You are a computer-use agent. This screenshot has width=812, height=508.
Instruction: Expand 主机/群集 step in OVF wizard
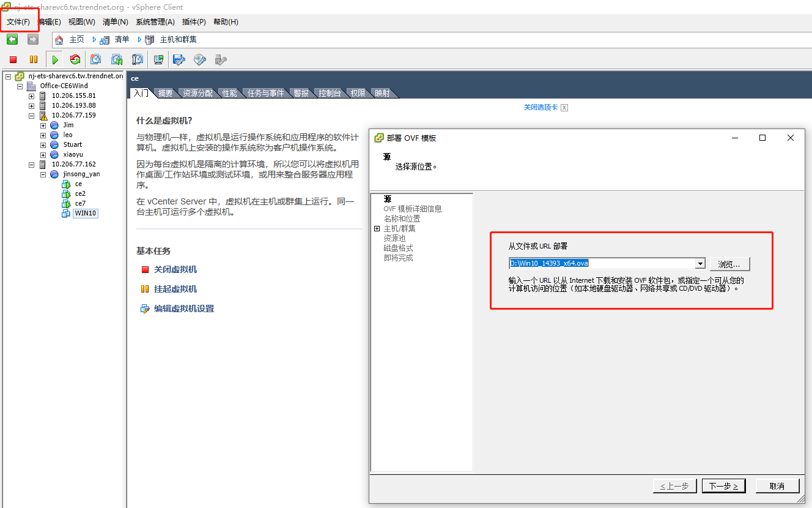pyautogui.click(x=377, y=228)
